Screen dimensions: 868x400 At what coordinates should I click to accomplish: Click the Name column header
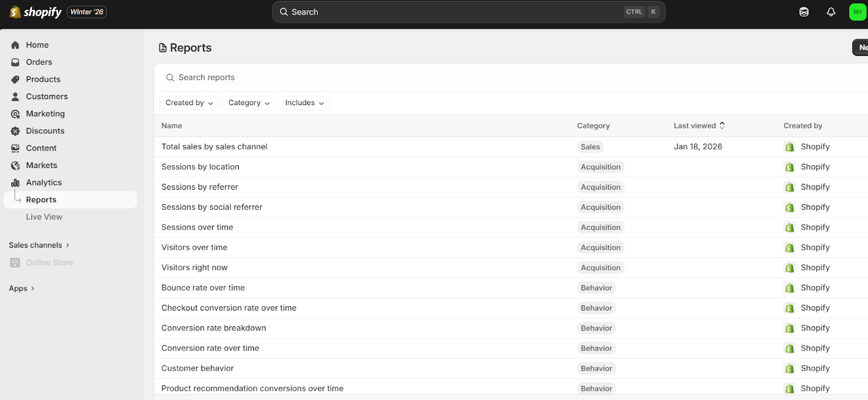[171, 126]
